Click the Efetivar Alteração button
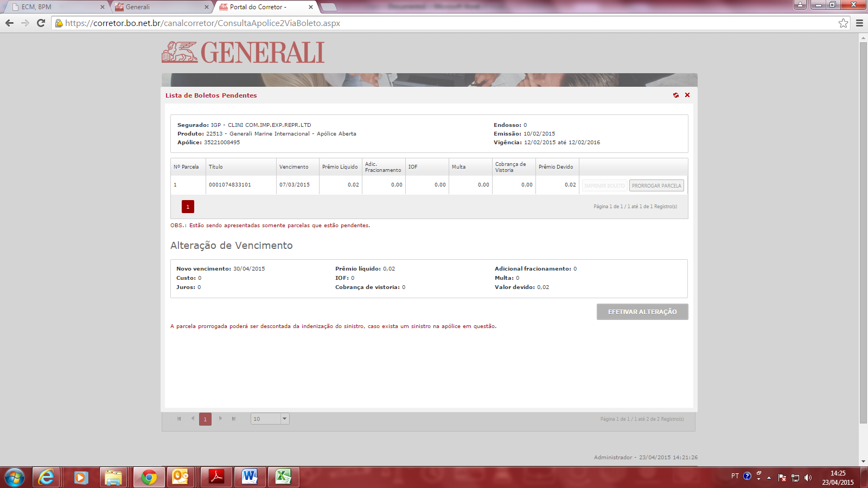This screenshot has height=488, width=868. point(642,312)
